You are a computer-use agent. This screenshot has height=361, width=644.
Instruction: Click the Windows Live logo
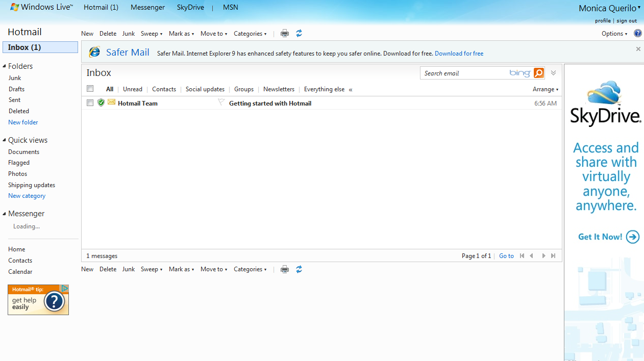pos(41,7)
